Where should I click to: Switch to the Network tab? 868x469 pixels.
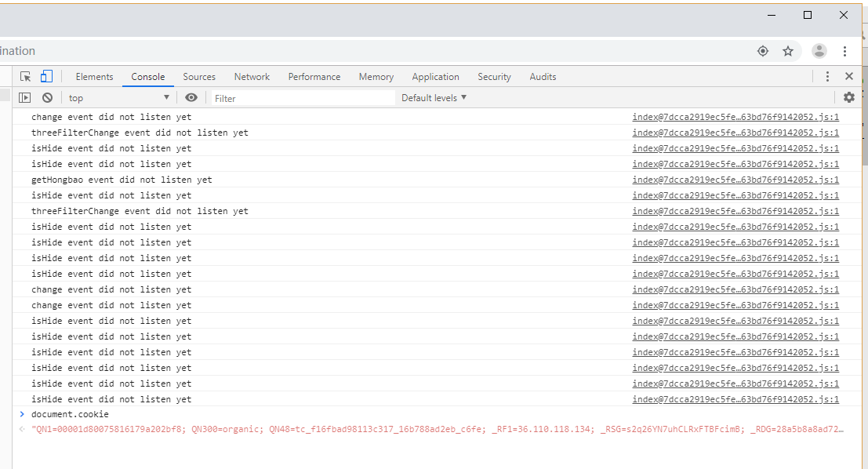tap(252, 77)
